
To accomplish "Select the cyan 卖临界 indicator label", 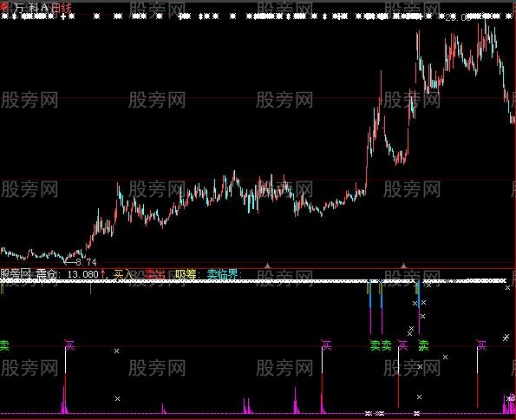I will 222,274.
